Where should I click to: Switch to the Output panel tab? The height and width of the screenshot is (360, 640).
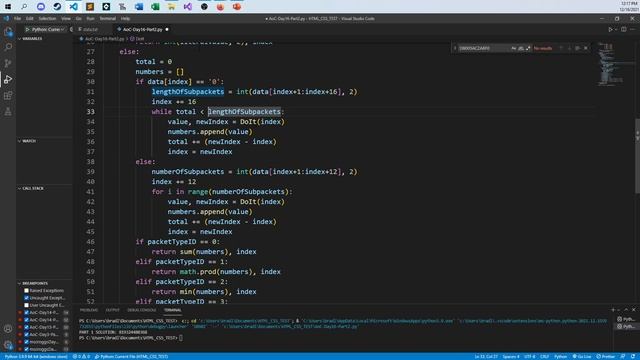(113, 310)
